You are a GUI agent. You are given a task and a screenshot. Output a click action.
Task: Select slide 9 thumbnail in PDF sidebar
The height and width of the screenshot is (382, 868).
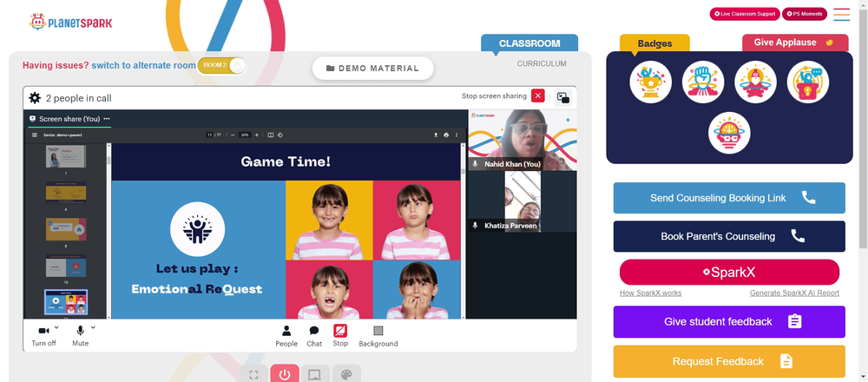(66, 229)
